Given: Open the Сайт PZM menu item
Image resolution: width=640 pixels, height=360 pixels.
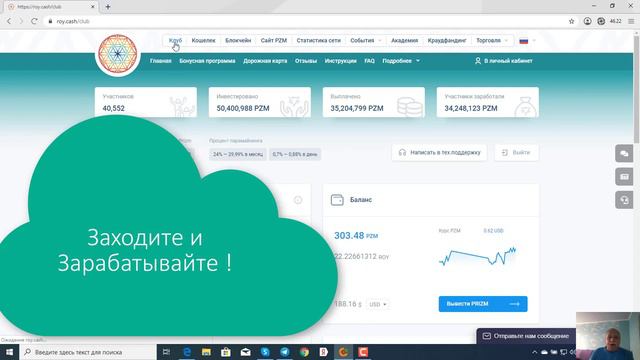Looking at the screenshot, I should click(274, 40).
